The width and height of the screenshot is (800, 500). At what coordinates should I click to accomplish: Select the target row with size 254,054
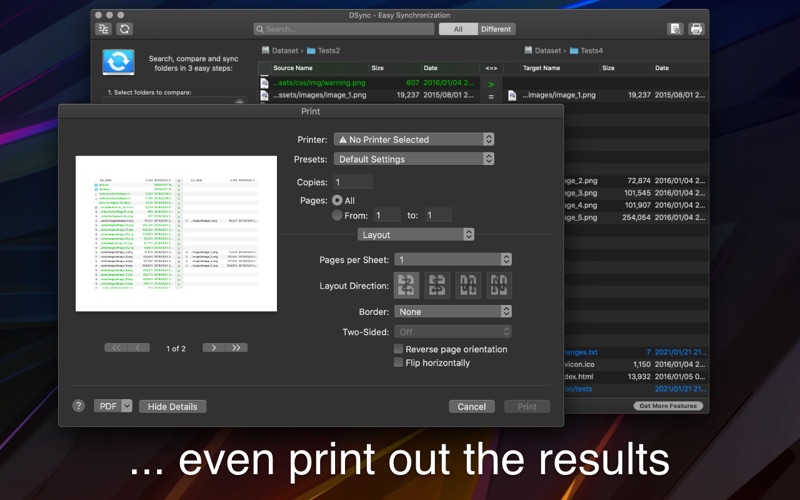tap(636, 217)
